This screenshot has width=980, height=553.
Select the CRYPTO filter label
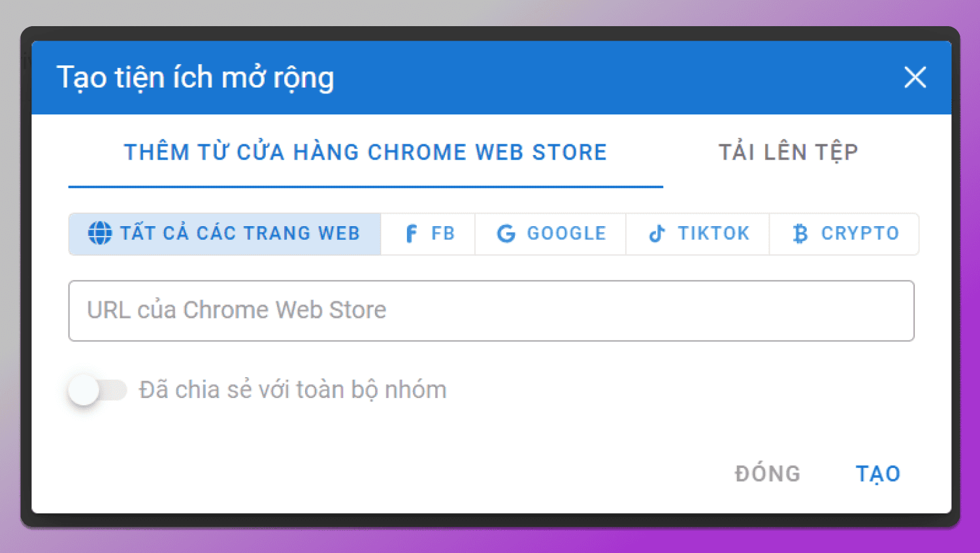tap(860, 233)
